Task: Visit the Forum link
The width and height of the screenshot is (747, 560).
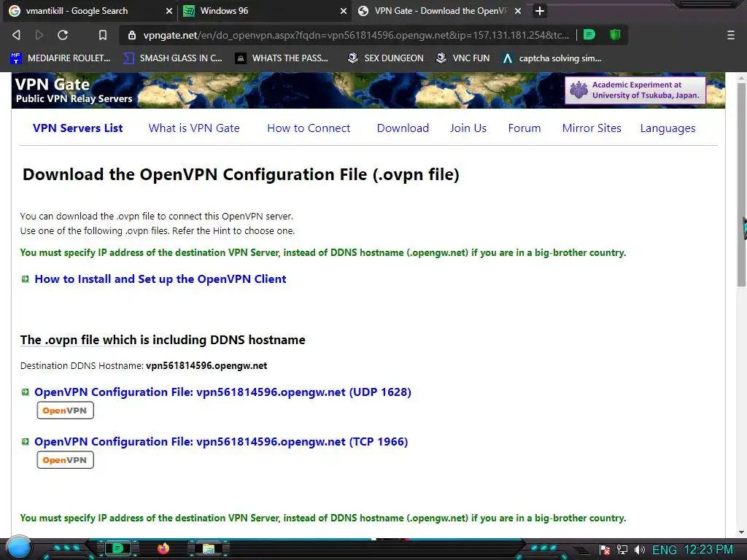Action: 524,128
